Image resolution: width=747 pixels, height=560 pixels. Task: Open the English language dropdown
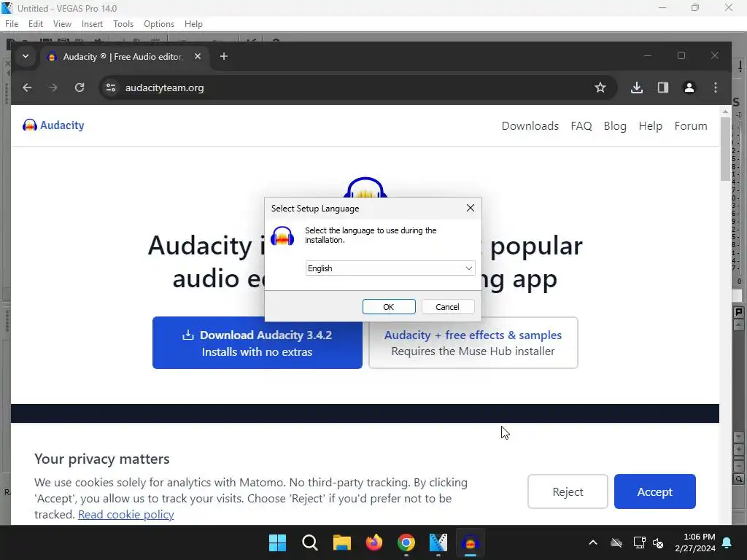(390, 268)
